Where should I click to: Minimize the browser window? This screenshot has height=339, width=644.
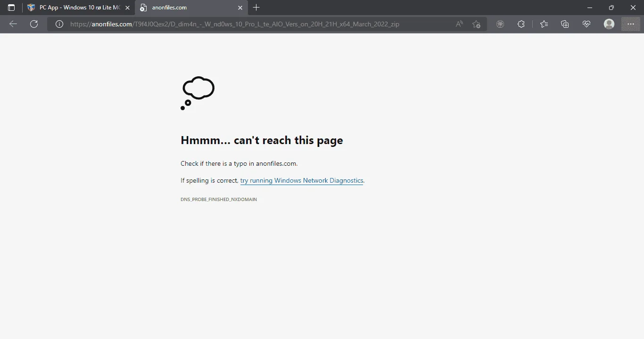point(590,8)
